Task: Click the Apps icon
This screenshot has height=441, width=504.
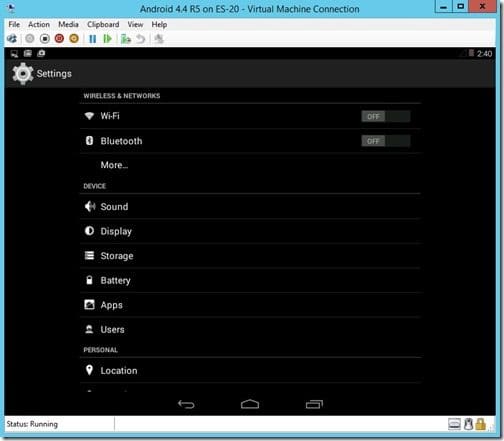Action: click(89, 305)
